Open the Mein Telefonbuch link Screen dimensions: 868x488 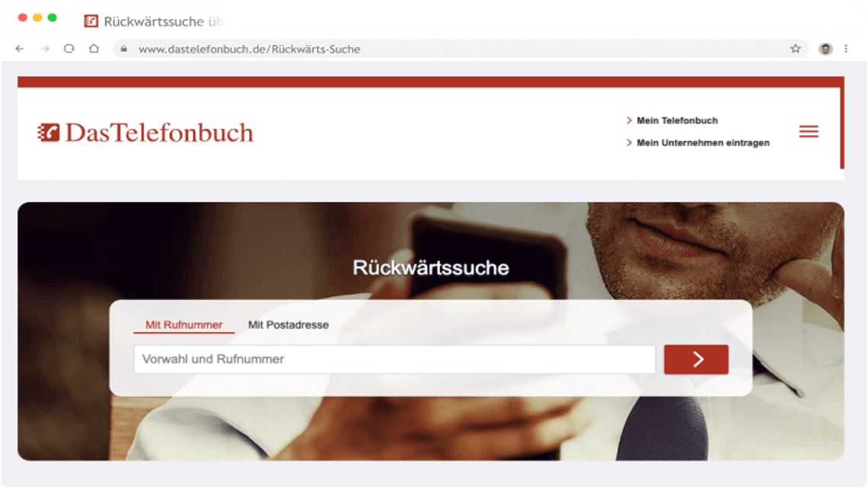[x=677, y=120]
